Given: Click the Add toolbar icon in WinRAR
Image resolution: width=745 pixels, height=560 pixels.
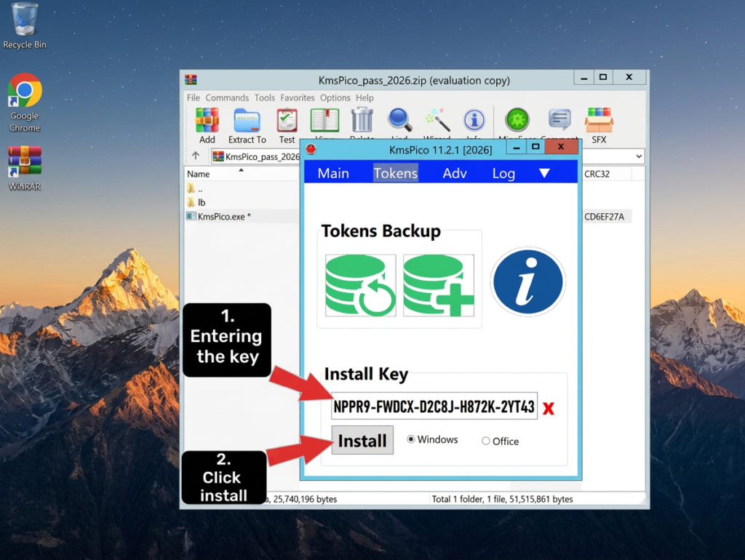Looking at the screenshot, I should pos(207,125).
